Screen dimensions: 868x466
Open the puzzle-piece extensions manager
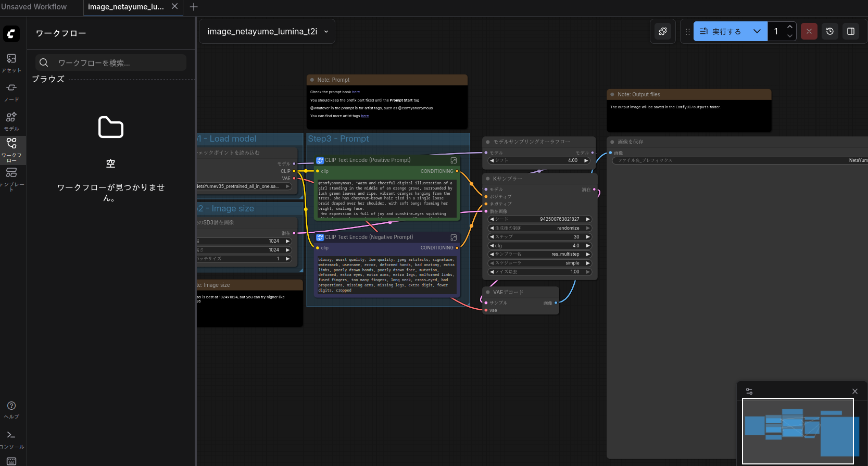663,31
